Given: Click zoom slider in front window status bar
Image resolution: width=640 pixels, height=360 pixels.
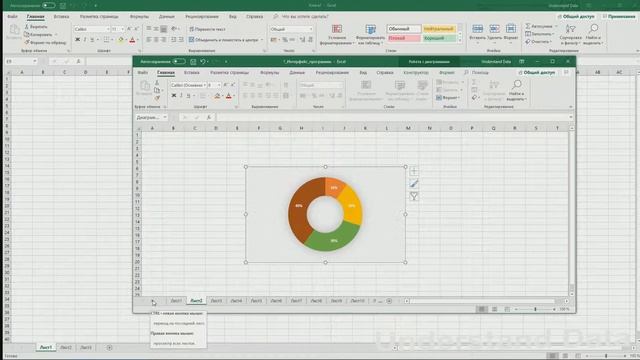Looking at the screenshot, I should coord(535,309).
